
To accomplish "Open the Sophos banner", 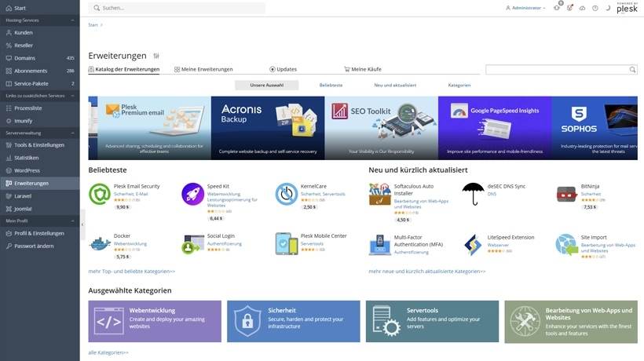I will coord(595,128).
